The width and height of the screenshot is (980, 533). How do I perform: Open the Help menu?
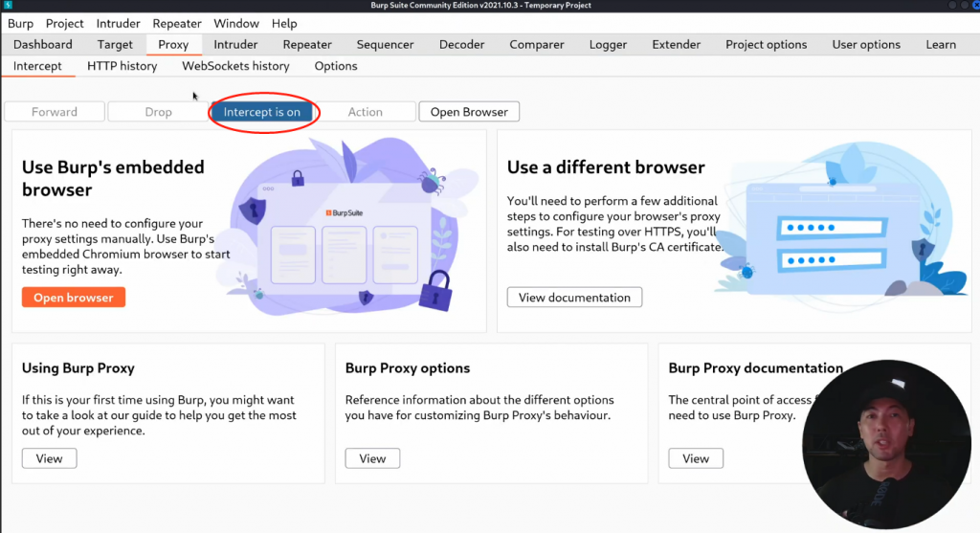coord(284,23)
